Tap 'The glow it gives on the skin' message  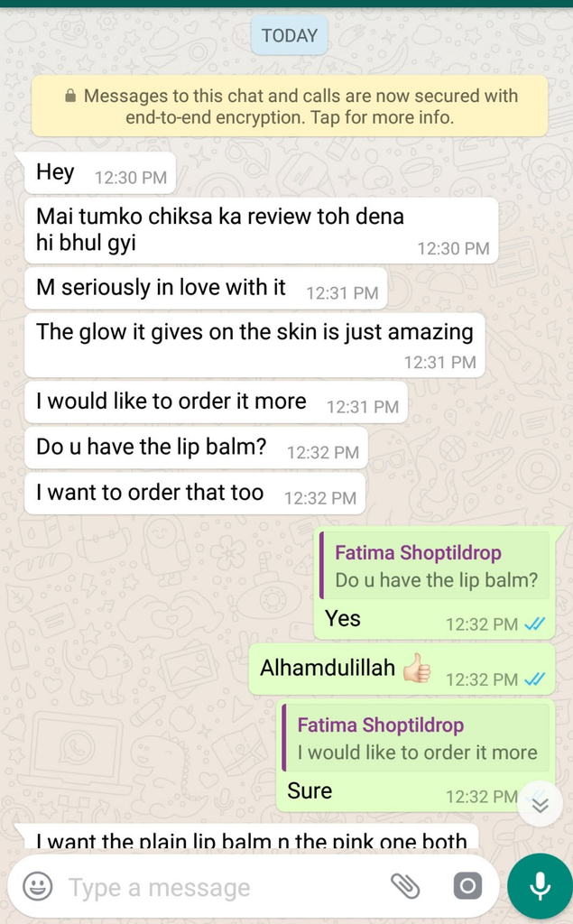click(x=254, y=346)
